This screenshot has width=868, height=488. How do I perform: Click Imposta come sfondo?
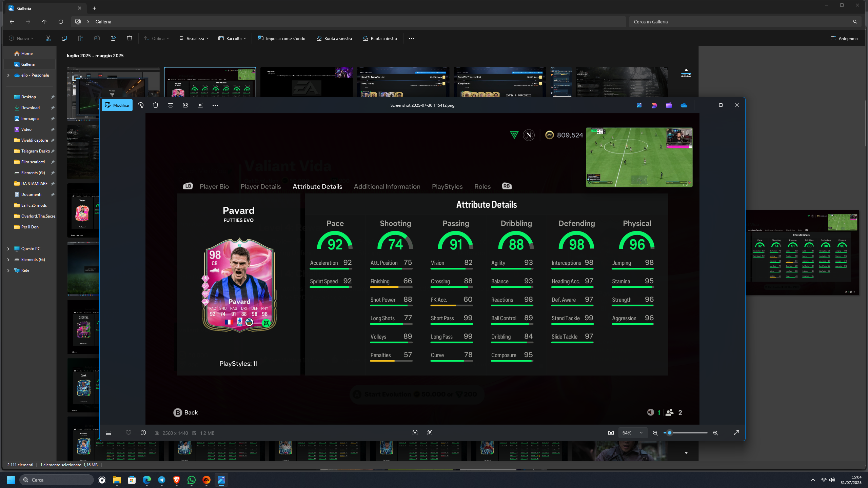(282, 39)
